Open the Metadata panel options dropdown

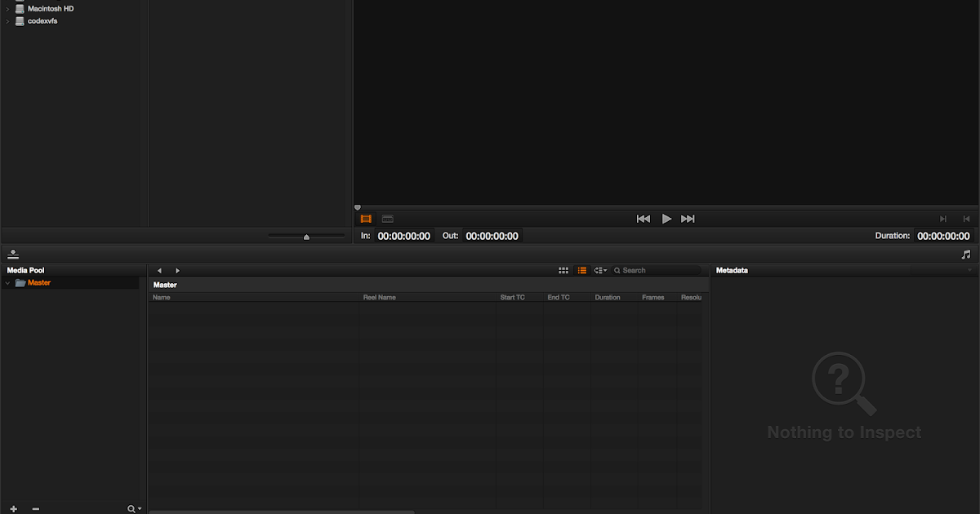pos(969,270)
